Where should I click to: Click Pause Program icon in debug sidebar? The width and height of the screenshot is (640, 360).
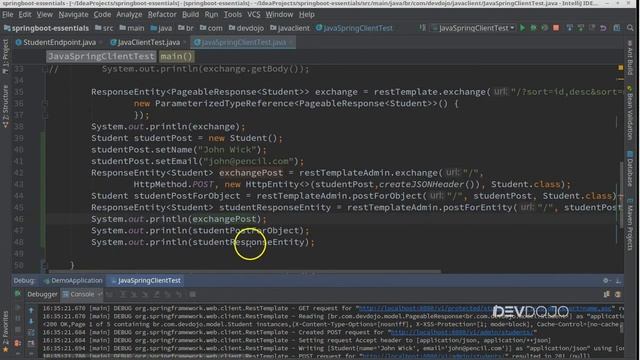(x=18, y=318)
